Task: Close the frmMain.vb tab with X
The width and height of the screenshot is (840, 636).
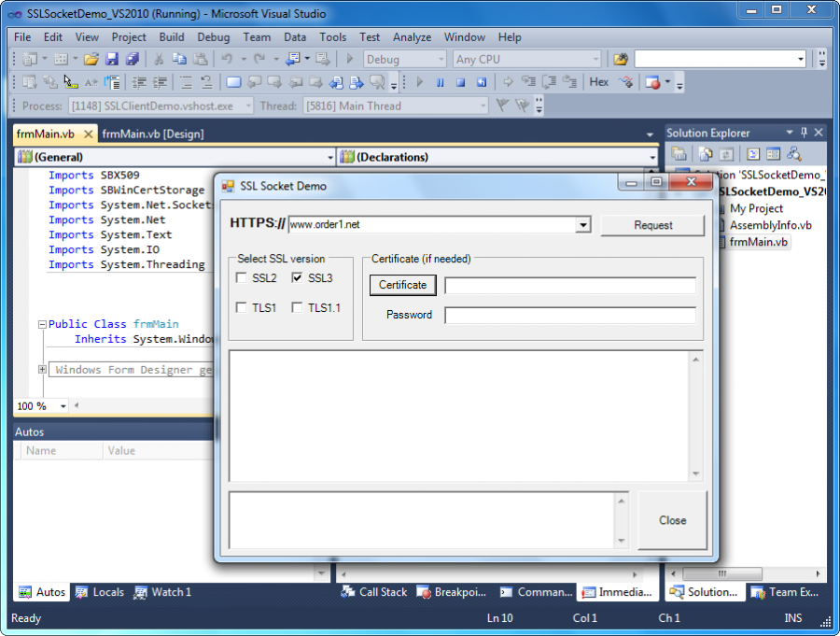Action: coord(89,134)
